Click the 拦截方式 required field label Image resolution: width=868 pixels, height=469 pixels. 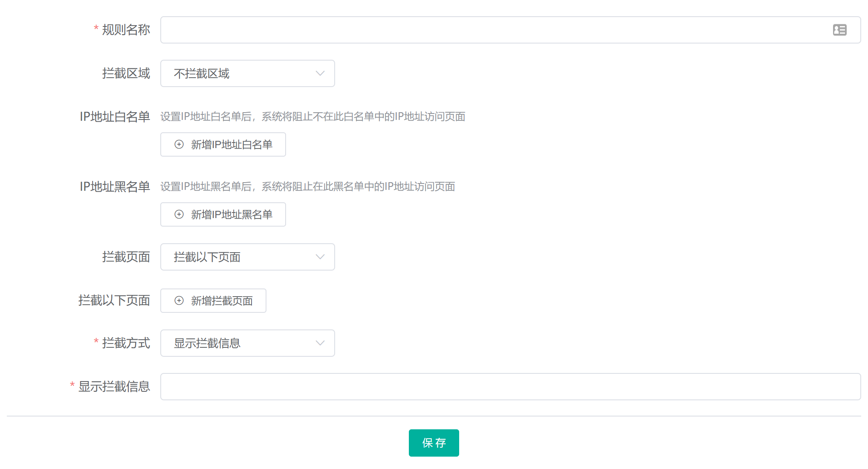[126, 343]
